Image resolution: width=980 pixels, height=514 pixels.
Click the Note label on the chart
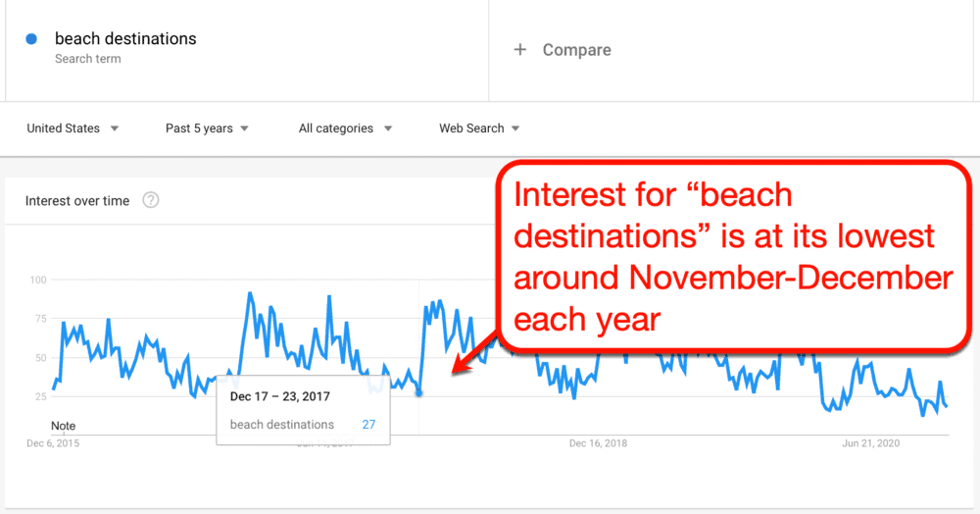pyautogui.click(x=64, y=426)
